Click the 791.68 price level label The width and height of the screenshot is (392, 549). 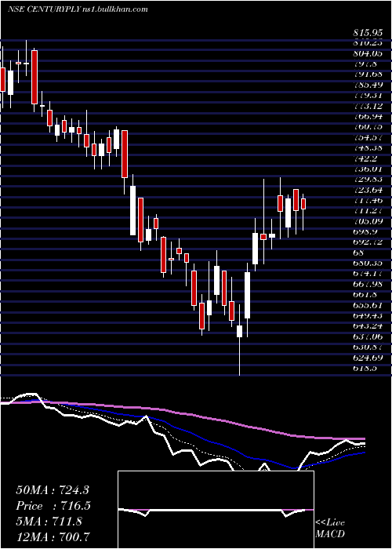(368, 75)
